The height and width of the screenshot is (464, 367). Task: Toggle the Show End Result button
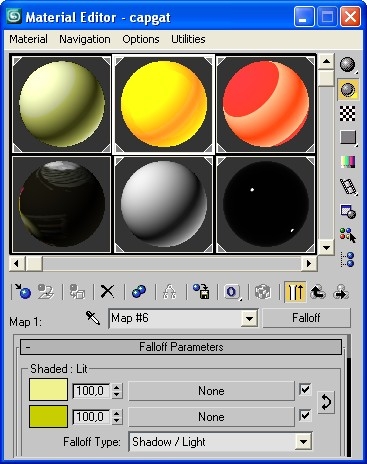295,292
